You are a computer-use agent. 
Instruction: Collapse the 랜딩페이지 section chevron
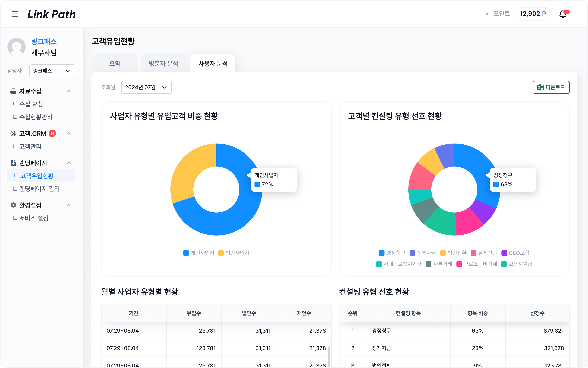69,163
